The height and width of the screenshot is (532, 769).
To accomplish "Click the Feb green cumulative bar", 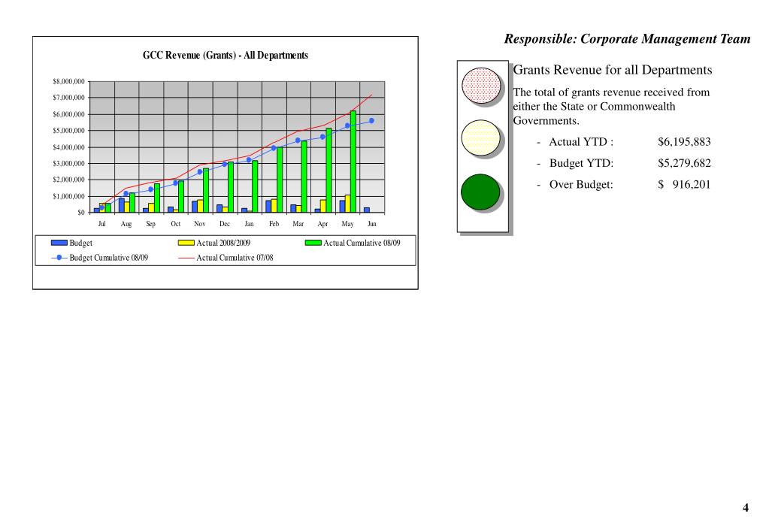I will point(280,180).
